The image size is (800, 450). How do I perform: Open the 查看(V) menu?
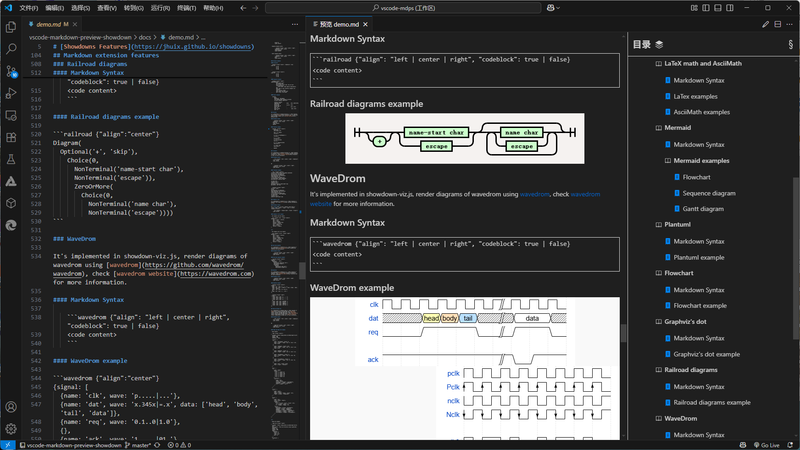coord(107,8)
